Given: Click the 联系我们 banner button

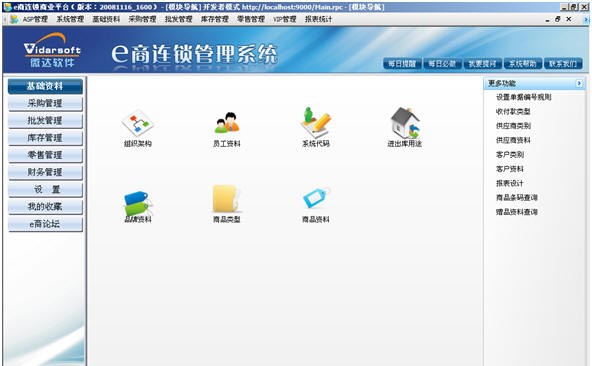Looking at the screenshot, I should coord(563,63).
